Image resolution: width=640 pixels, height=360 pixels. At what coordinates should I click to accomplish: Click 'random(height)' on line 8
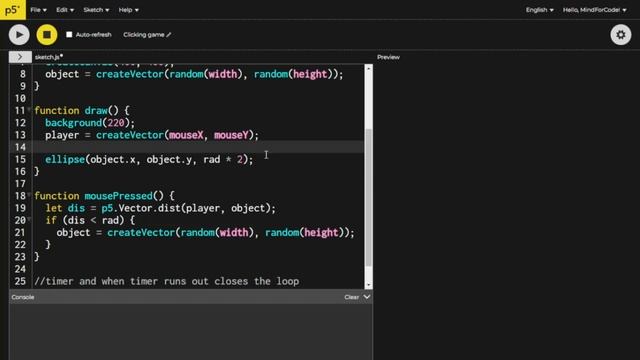tap(293, 74)
